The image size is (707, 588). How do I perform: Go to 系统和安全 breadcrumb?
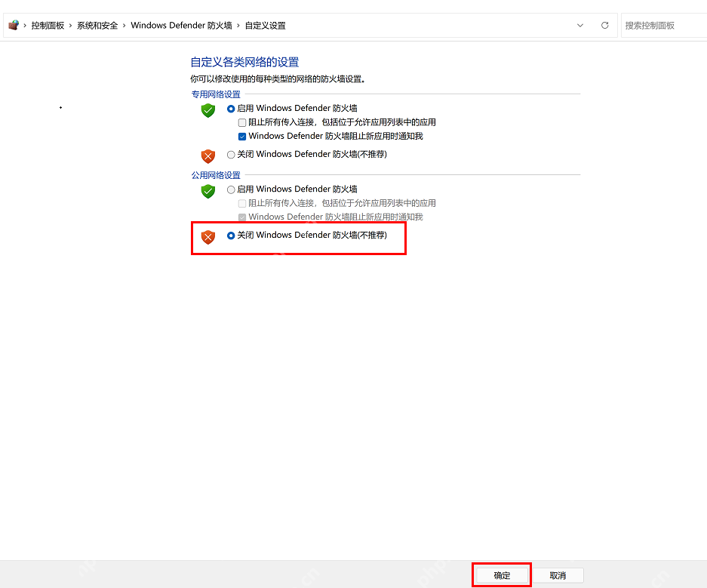tap(97, 26)
